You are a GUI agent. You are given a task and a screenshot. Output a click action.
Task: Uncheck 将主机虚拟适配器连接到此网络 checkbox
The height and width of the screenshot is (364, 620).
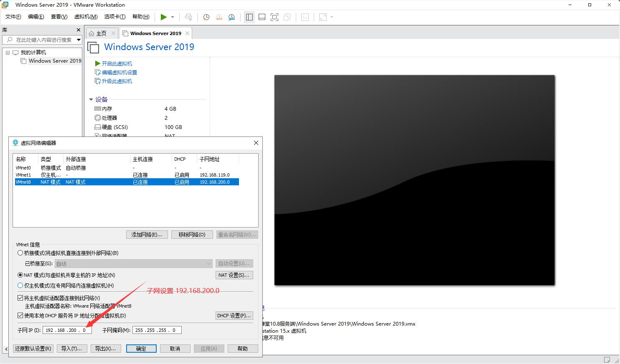coord(20,298)
